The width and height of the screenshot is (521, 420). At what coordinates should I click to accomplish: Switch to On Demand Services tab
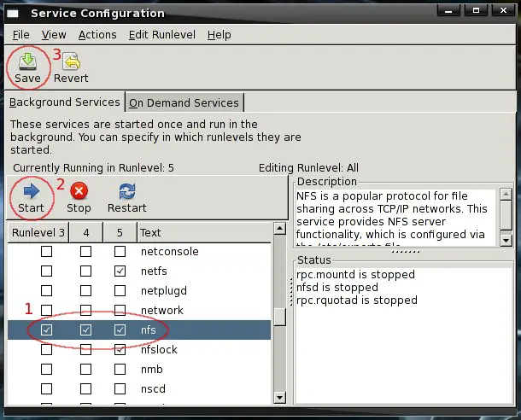(184, 102)
